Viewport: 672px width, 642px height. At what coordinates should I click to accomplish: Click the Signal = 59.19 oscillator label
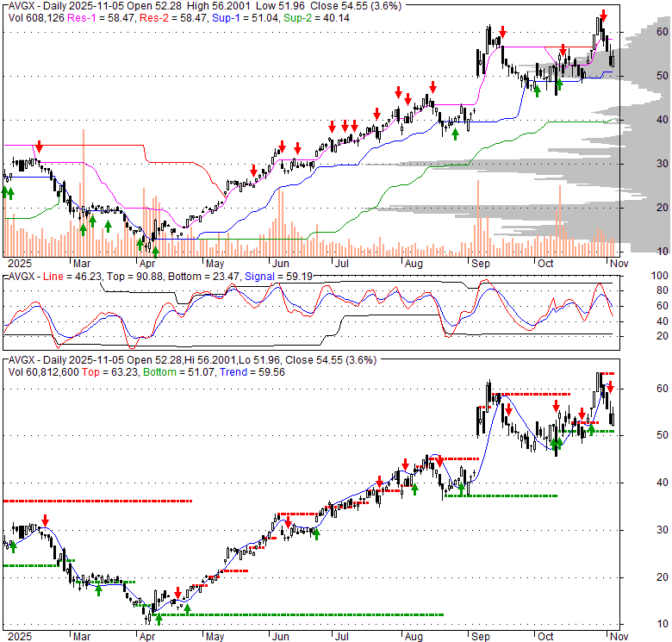click(278, 277)
